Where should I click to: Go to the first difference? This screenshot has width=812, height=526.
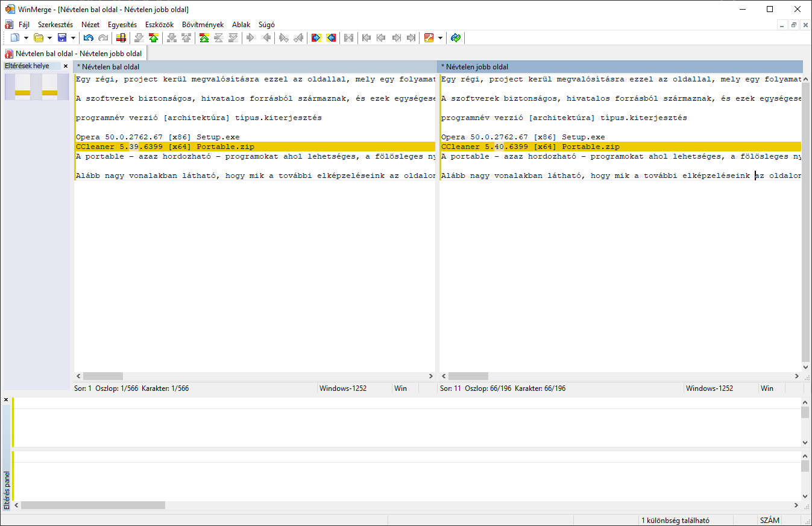[x=204, y=38]
